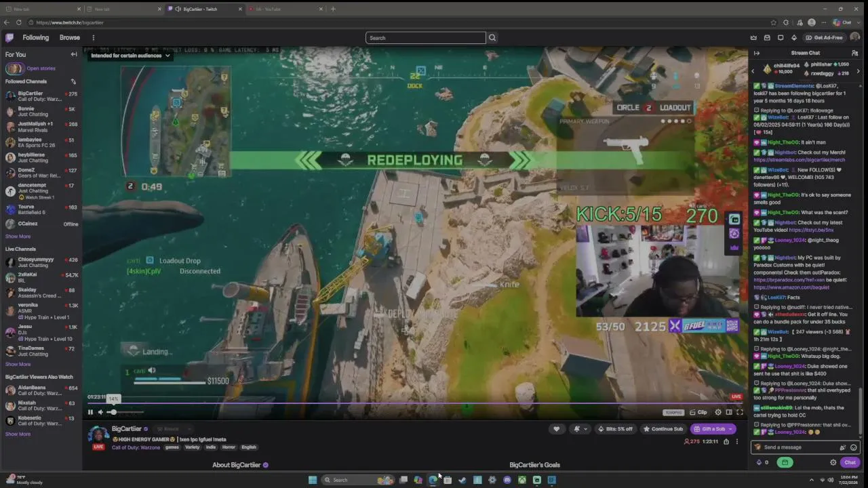Screen dimensions: 868x488
Task: Mute the stream volume
Action: (100, 412)
